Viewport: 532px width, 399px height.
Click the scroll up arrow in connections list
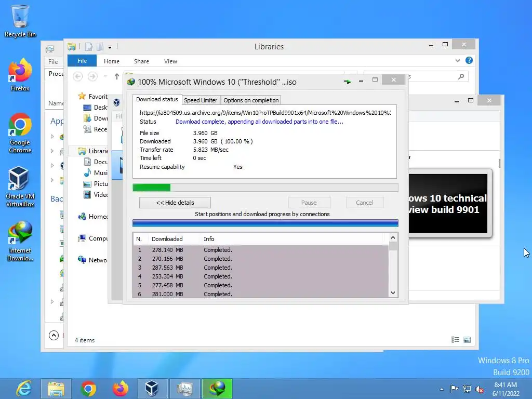pyautogui.click(x=393, y=237)
